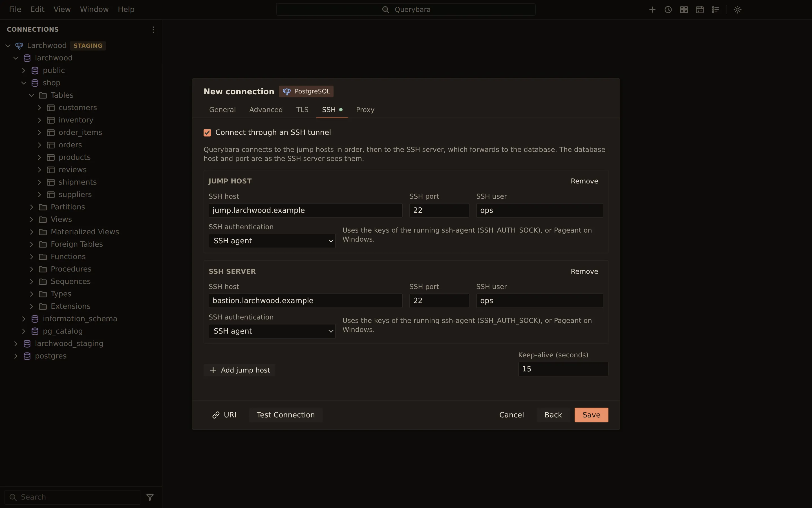Click the Functions folder icon
The width and height of the screenshot is (812, 508).
coord(43,257)
